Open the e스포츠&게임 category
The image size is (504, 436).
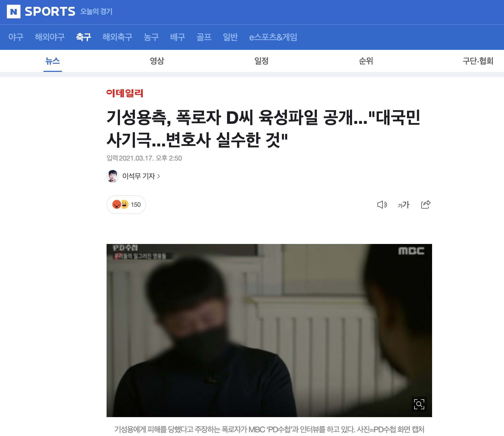(273, 37)
